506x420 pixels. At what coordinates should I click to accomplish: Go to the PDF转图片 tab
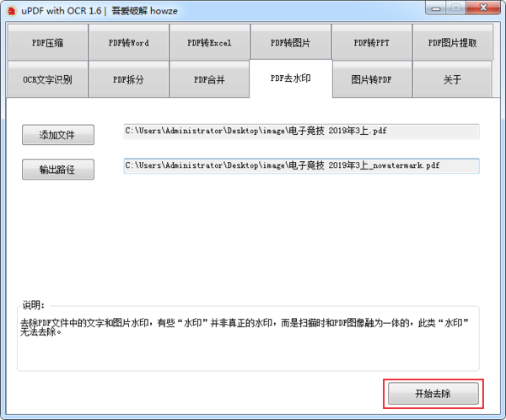(291, 42)
